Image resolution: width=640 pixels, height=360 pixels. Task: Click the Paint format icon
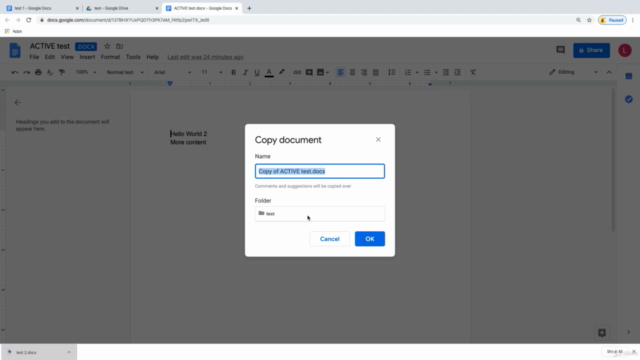coord(62,72)
